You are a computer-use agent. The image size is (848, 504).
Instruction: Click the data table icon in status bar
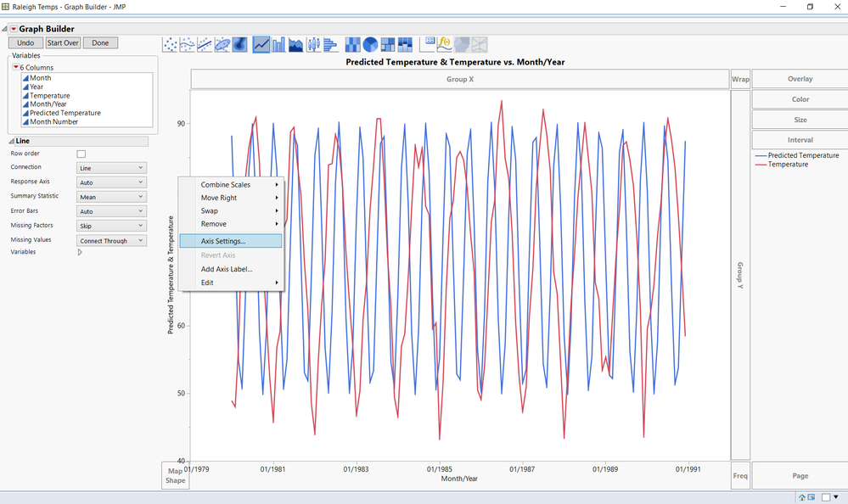coord(811,497)
